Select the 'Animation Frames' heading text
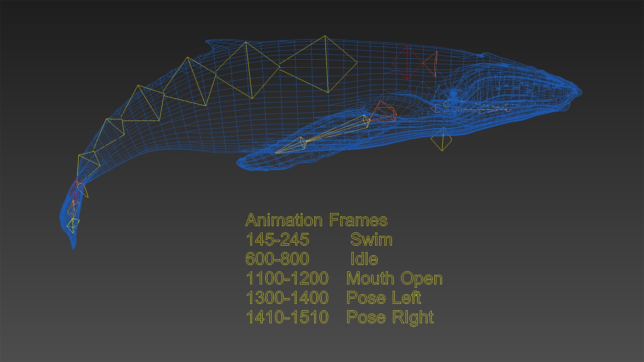The image size is (644, 362). [316, 220]
